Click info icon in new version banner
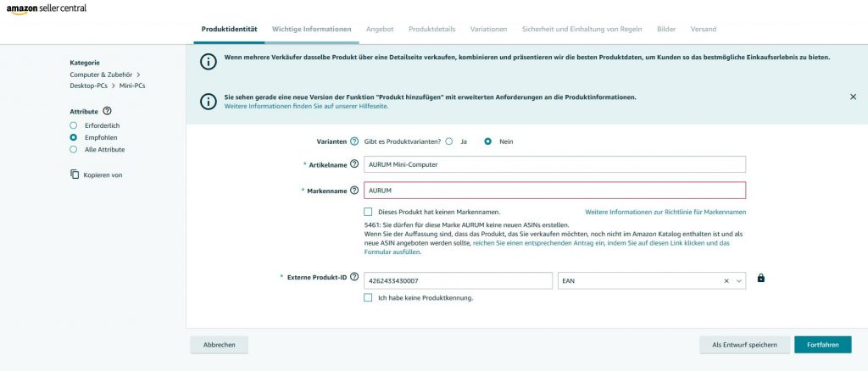868x371 pixels. (209, 101)
